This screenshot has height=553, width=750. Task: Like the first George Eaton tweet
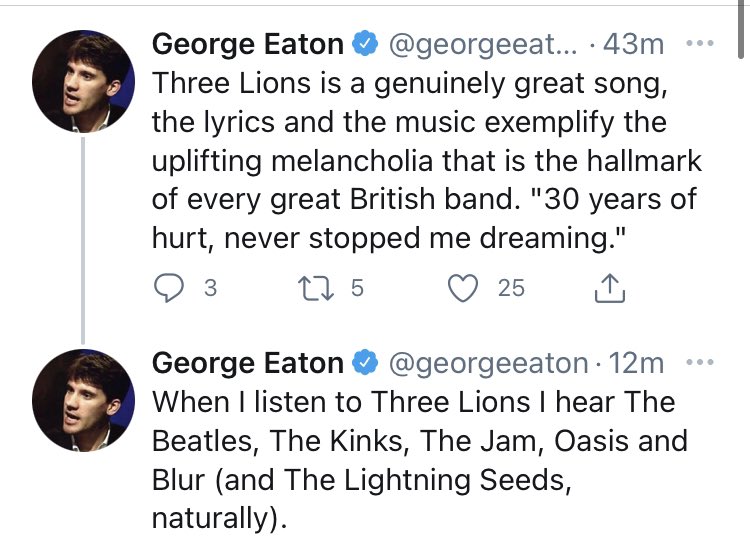click(463, 288)
